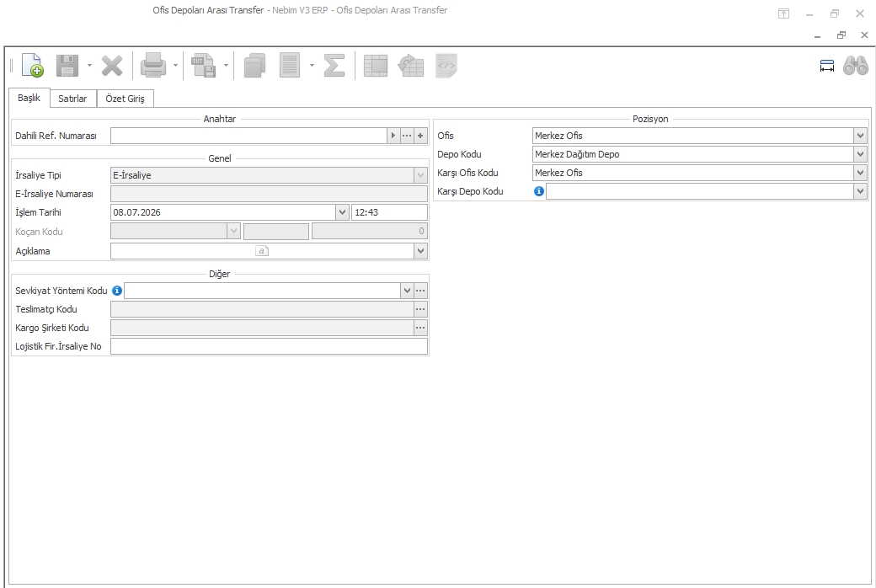Screen dimensions: 876x588
Task: Open the İşlem Tarihi date picker dropdown
Action: coord(343,212)
